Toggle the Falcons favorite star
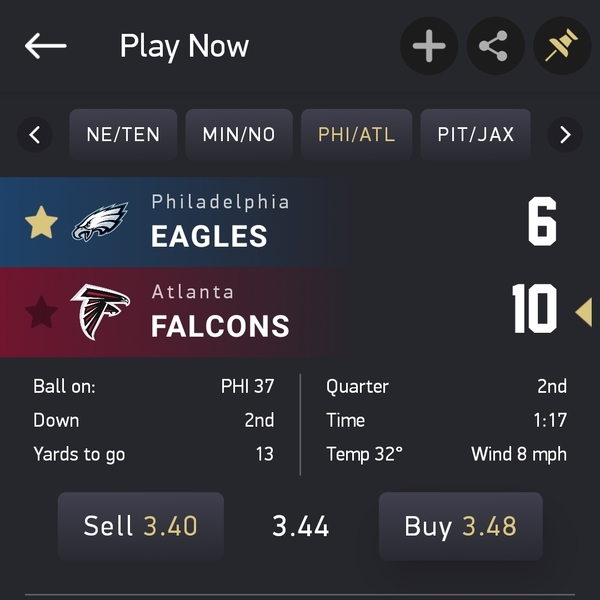 point(41,313)
